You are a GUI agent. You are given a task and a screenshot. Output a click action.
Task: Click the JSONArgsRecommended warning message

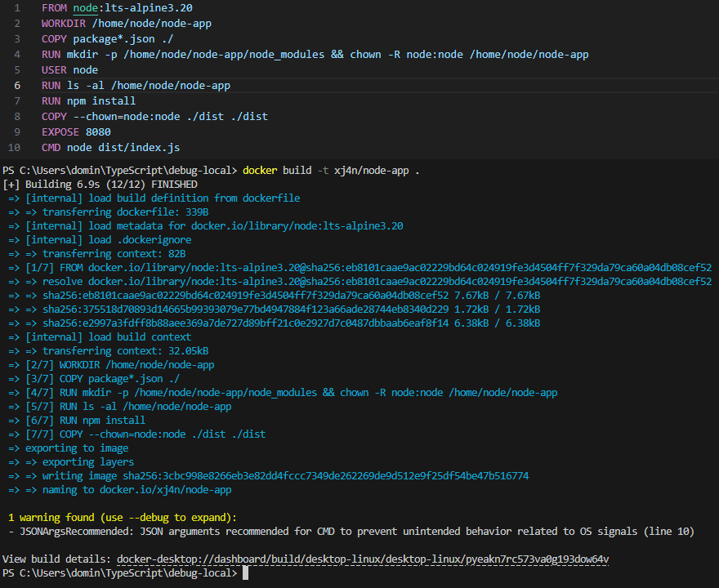(351, 532)
